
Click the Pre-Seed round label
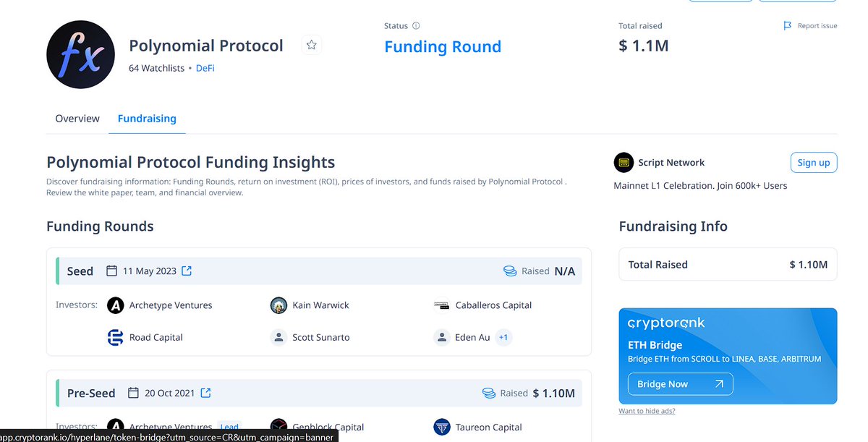coord(91,393)
